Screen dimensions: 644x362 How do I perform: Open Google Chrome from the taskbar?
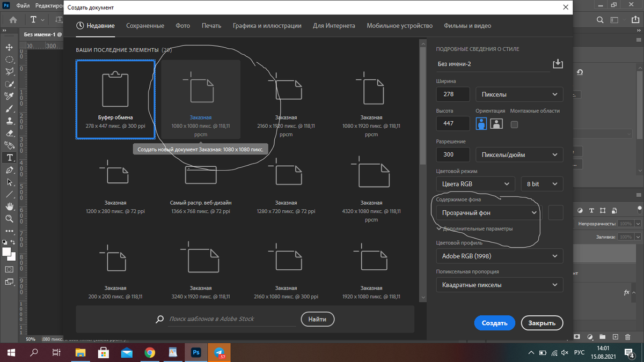pyautogui.click(x=150, y=352)
